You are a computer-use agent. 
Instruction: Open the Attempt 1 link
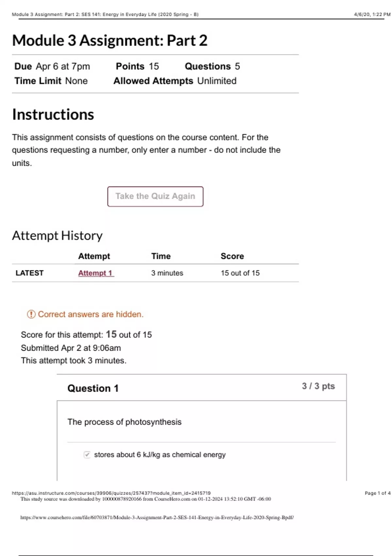click(95, 273)
